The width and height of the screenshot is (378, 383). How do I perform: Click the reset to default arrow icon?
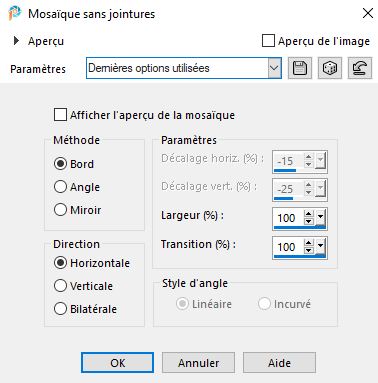pyautogui.click(x=360, y=68)
